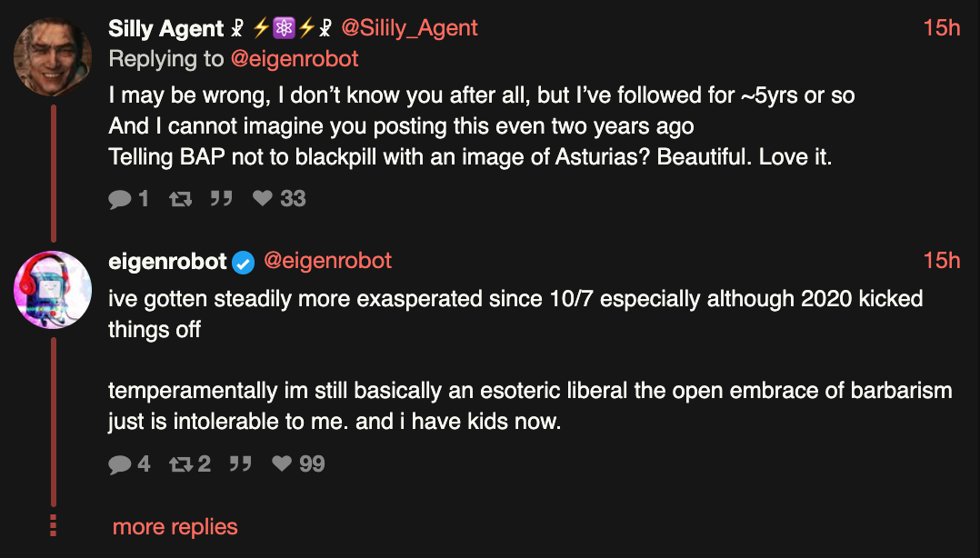View eigenrobot's profile avatar
980x558 pixels.
pos(53,290)
